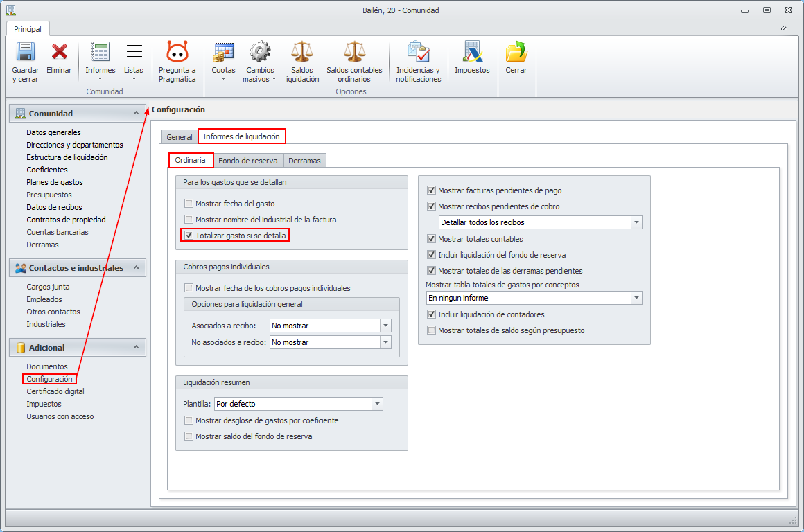Switch to the General tab
The width and height of the screenshot is (804, 532).
(x=180, y=137)
